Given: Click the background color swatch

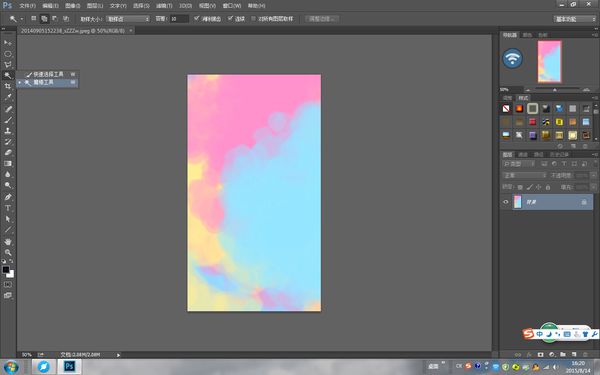Looking at the screenshot, I should tap(11, 274).
